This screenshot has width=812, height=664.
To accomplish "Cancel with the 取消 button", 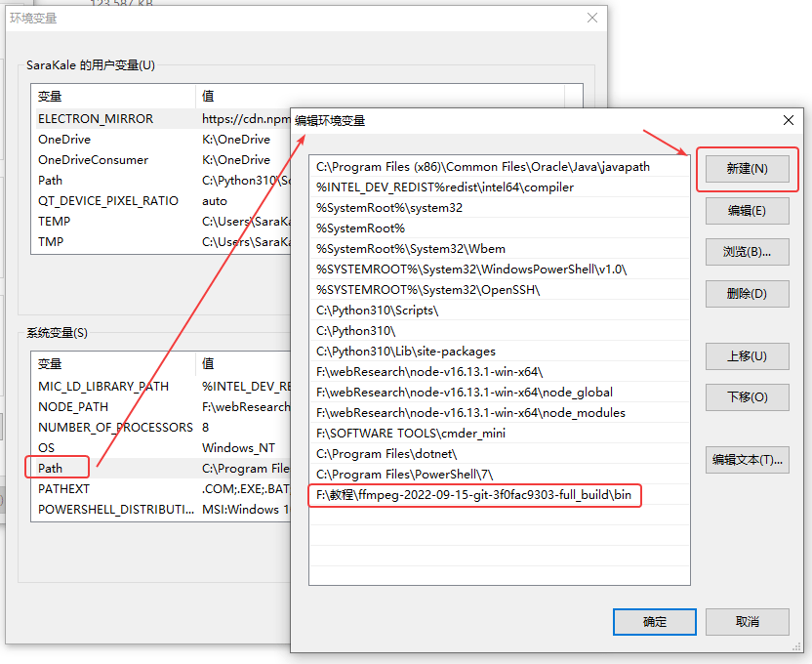I will [747, 621].
